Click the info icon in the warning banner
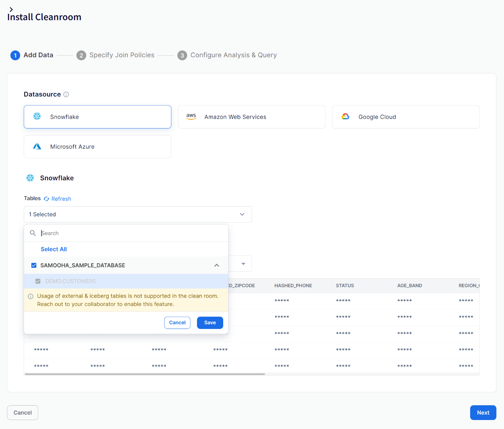 pos(31,297)
